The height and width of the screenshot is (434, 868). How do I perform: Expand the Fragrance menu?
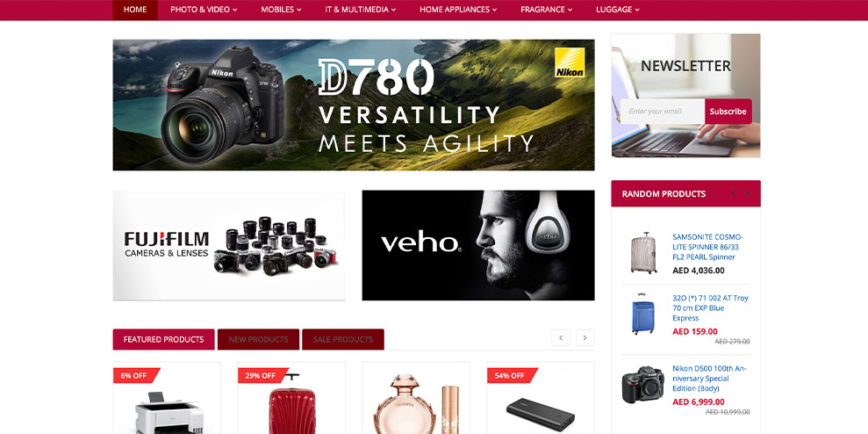547,10
